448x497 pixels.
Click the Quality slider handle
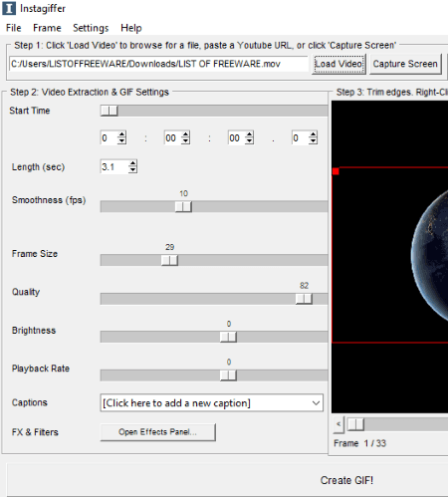(x=304, y=299)
